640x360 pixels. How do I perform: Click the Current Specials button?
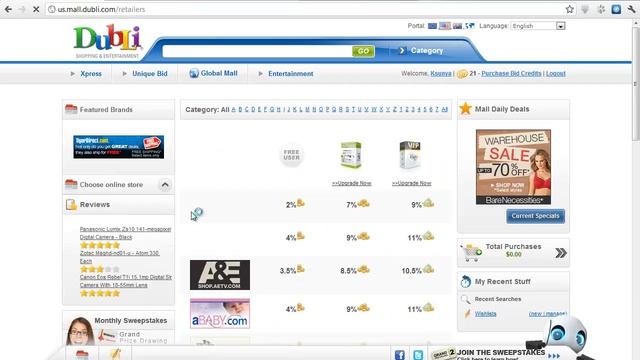click(x=536, y=216)
